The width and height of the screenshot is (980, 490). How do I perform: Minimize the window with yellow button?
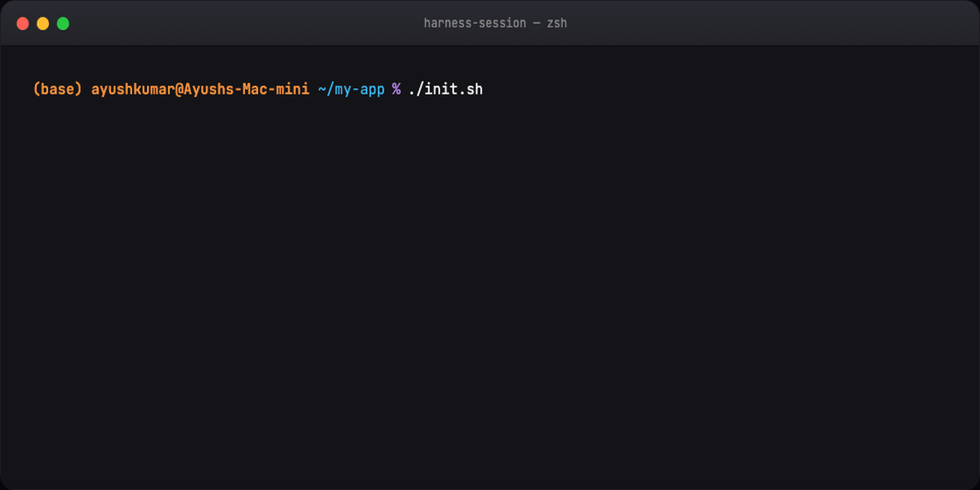click(42, 24)
